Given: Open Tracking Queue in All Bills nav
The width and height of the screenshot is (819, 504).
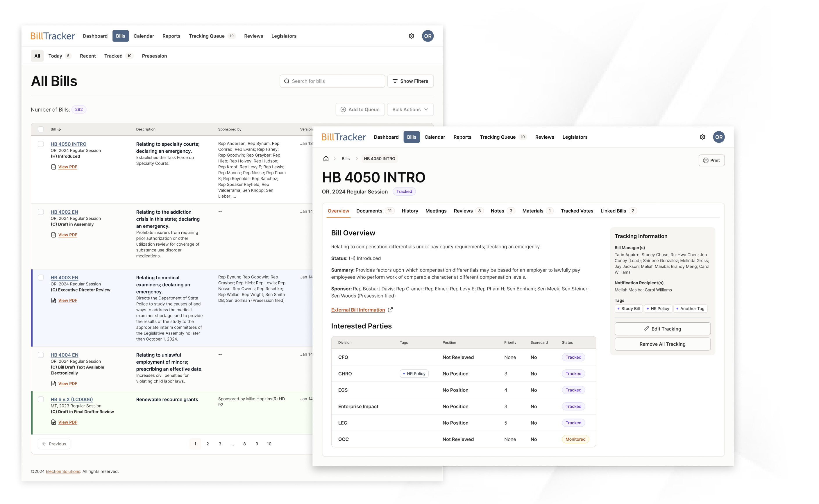Looking at the screenshot, I should (212, 36).
